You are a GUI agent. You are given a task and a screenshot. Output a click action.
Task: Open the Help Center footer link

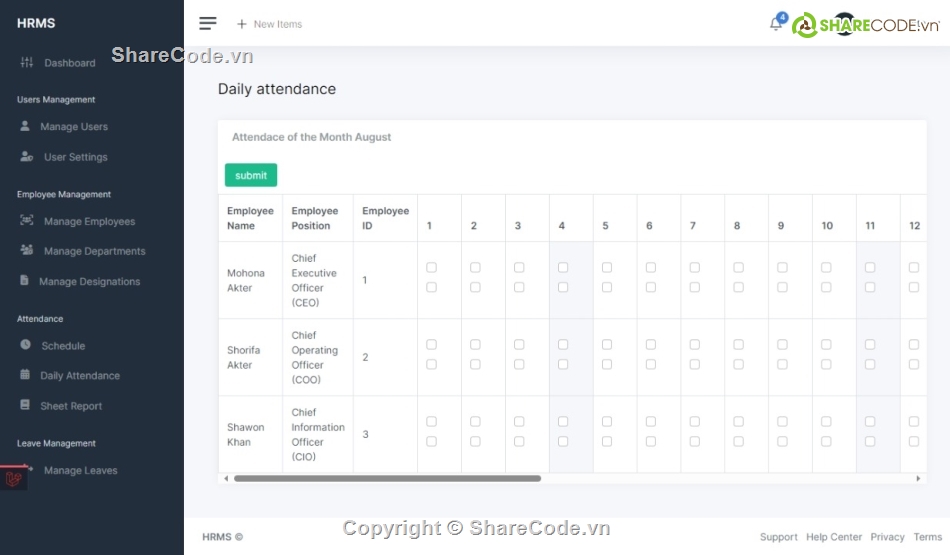click(834, 537)
